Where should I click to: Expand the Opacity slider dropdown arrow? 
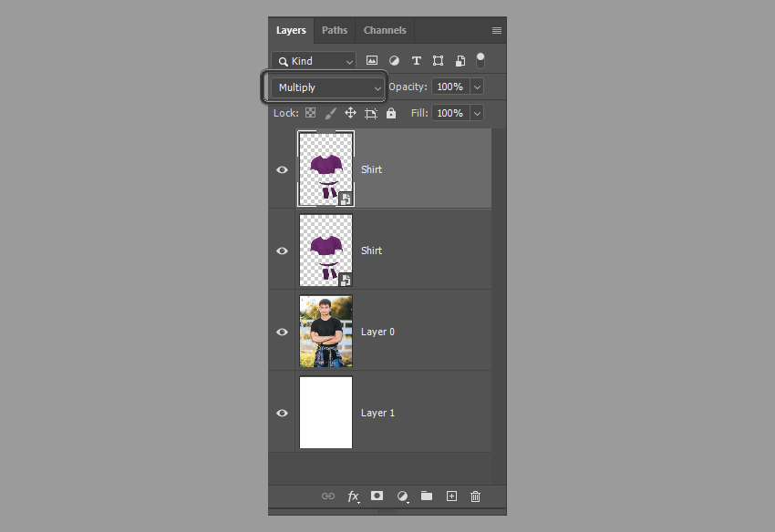pos(477,87)
